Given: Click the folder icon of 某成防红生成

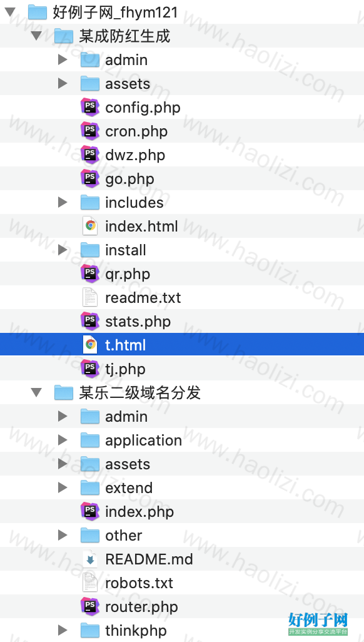Looking at the screenshot, I should (64, 36).
